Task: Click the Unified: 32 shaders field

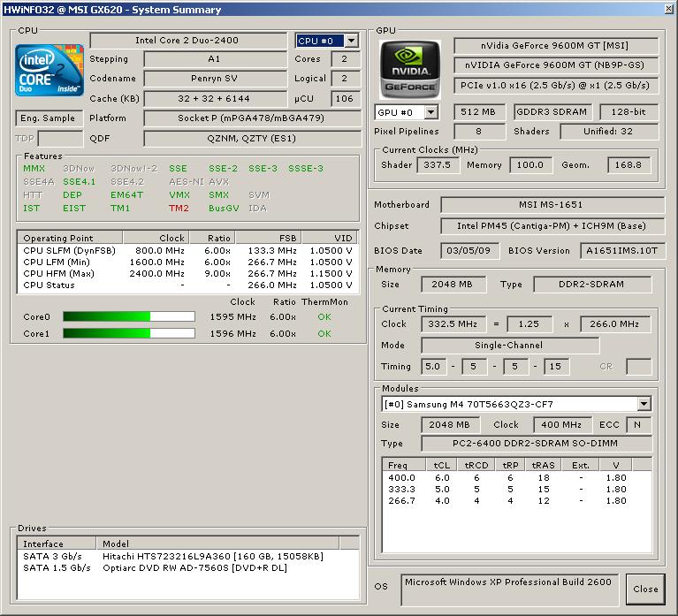Action: point(609,132)
